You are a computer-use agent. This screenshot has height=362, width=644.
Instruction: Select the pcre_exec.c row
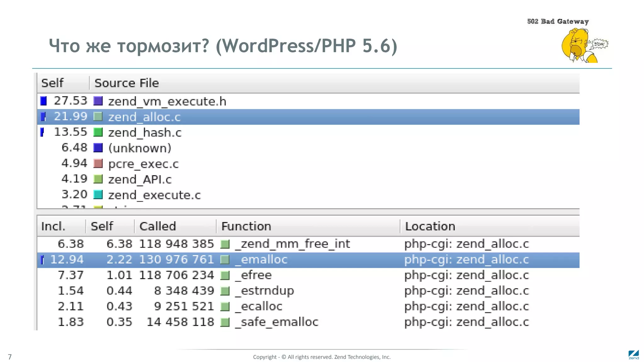pyautogui.click(x=308, y=164)
